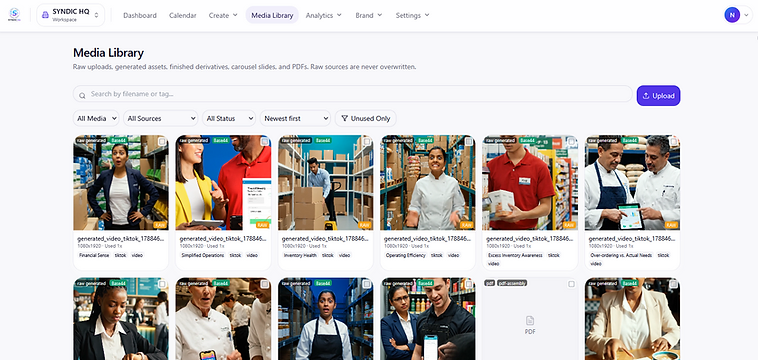Expand the Create menu

[223, 15]
